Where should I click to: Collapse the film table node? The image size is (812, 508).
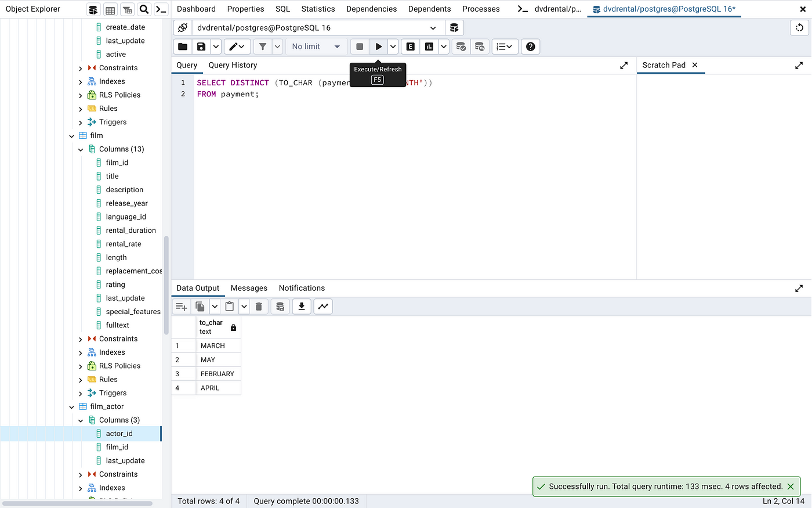click(72, 136)
